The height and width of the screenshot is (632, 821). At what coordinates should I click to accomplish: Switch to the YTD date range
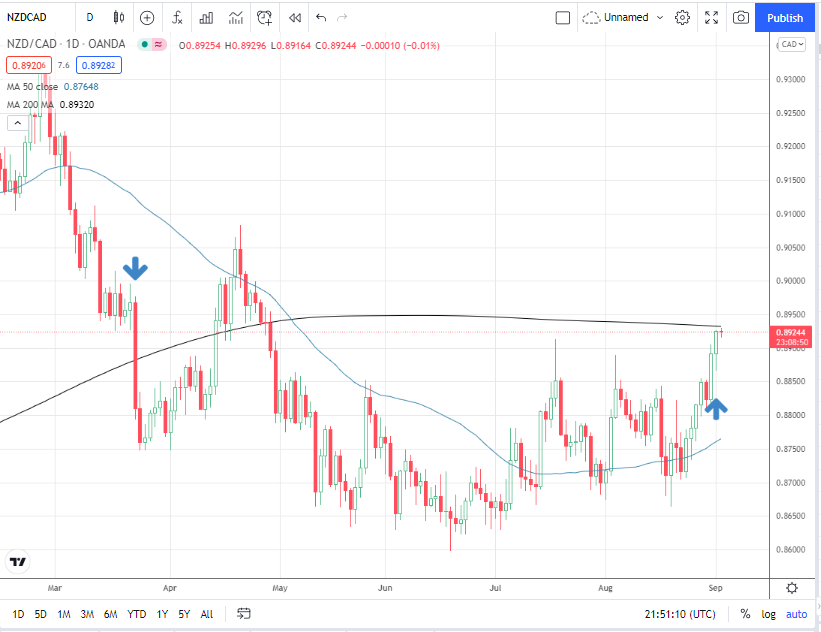click(137, 614)
